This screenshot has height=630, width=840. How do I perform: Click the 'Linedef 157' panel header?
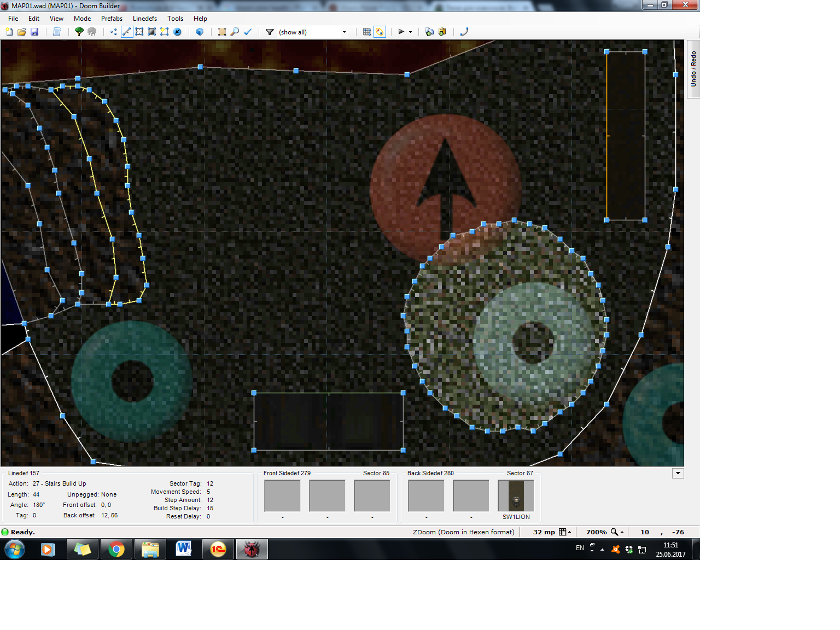pyautogui.click(x=24, y=473)
